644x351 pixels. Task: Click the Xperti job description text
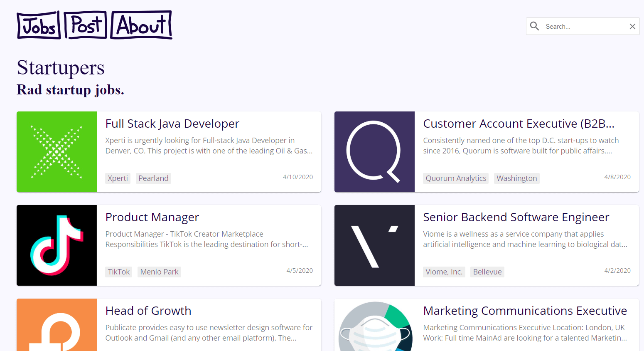[x=209, y=146]
